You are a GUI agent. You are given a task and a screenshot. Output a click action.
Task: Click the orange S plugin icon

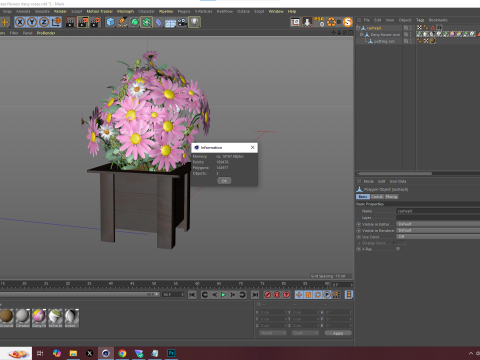348,22
